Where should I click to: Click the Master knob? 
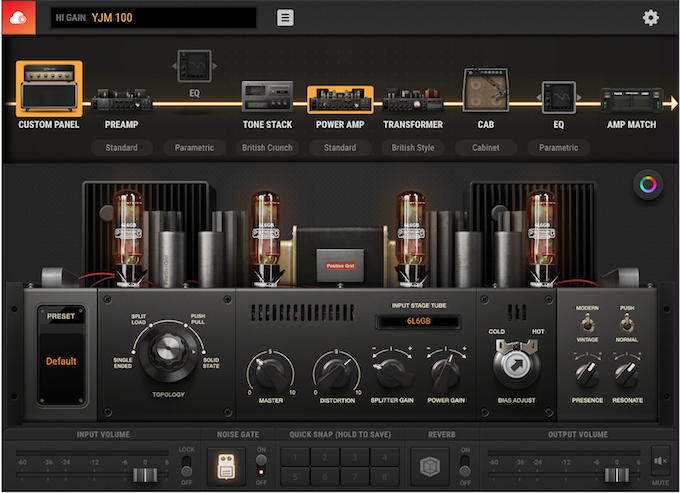click(271, 373)
